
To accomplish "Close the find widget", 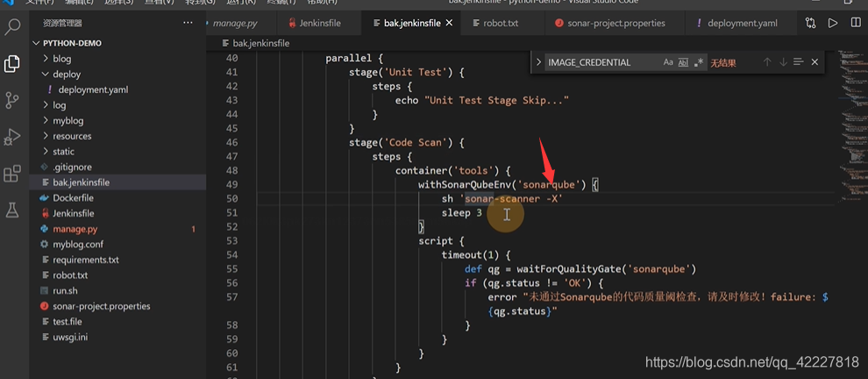I will coord(815,62).
